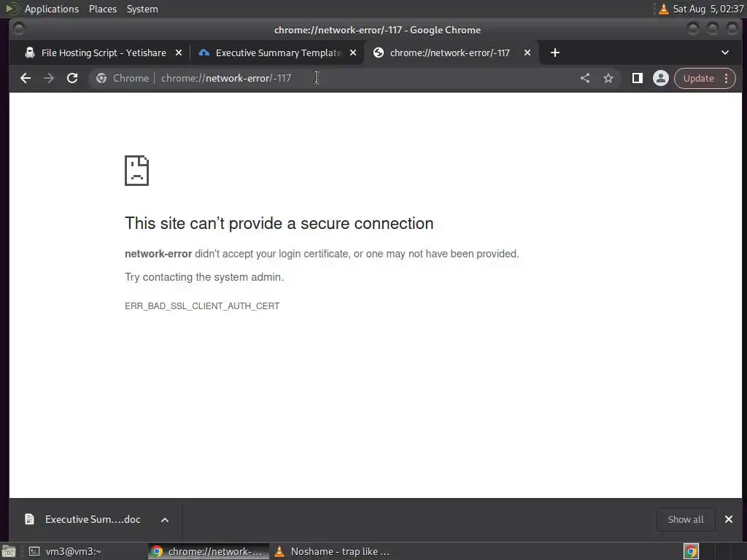Viewport: 747px width, 560px height.
Task: Click the Chrome workspace switcher icon
Action: pyautogui.click(x=691, y=551)
